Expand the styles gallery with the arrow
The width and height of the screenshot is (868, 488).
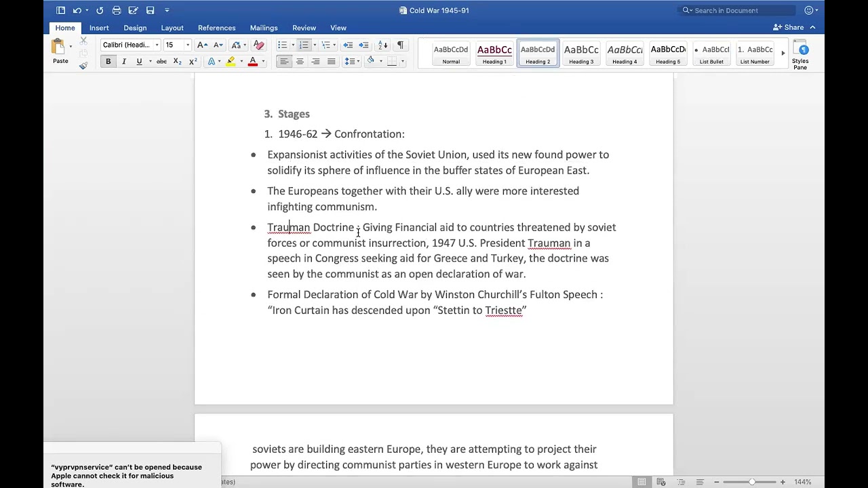tap(783, 53)
